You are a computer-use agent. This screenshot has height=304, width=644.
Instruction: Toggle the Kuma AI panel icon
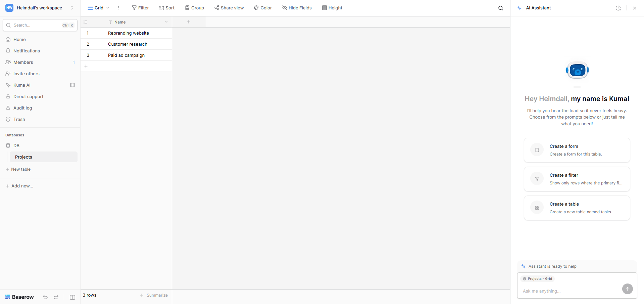(x=72, y=85)
